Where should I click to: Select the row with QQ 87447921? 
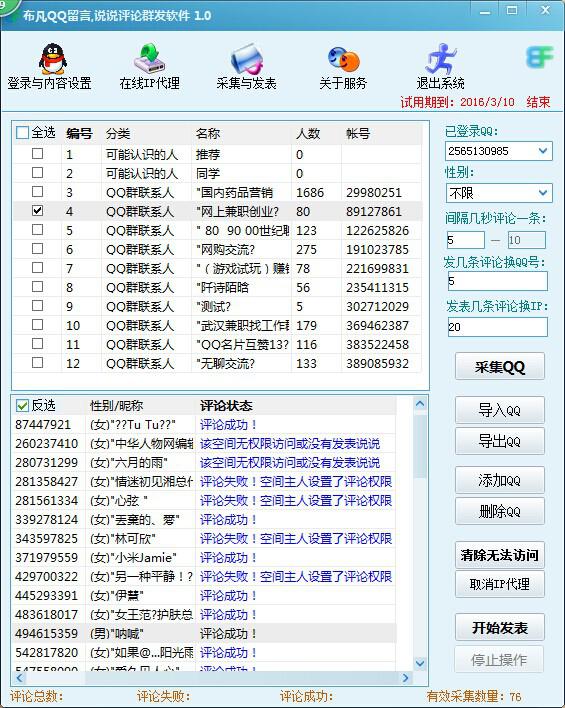point(205,424)
